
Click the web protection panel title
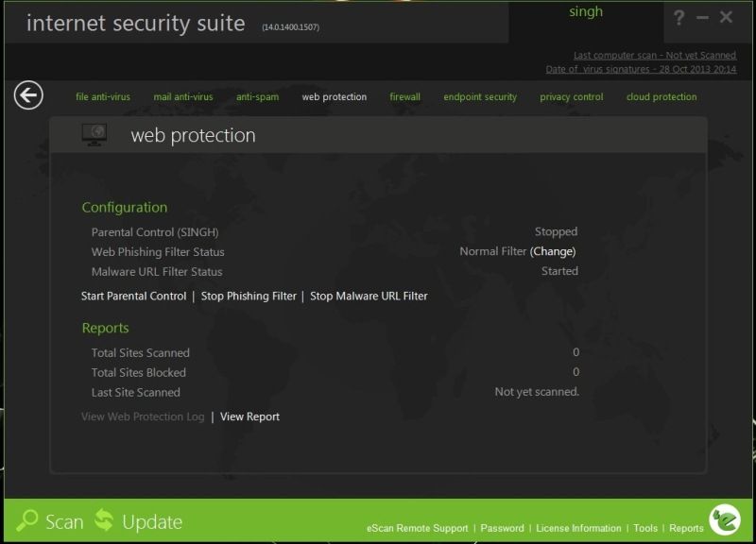[x=193, y=135]
